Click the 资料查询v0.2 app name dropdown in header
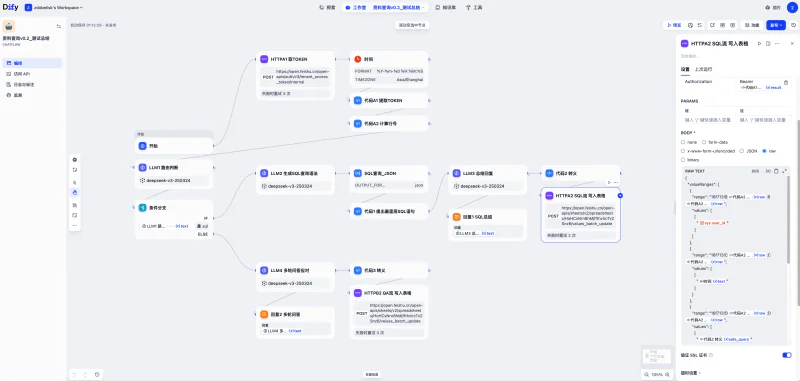The width and height of the screenshot is (800, 381). pos(398,8)
